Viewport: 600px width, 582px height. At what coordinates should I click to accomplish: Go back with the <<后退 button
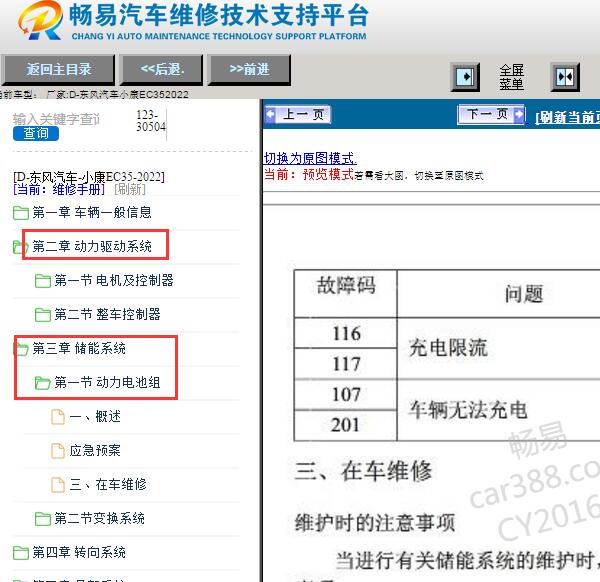coord(161,70)
